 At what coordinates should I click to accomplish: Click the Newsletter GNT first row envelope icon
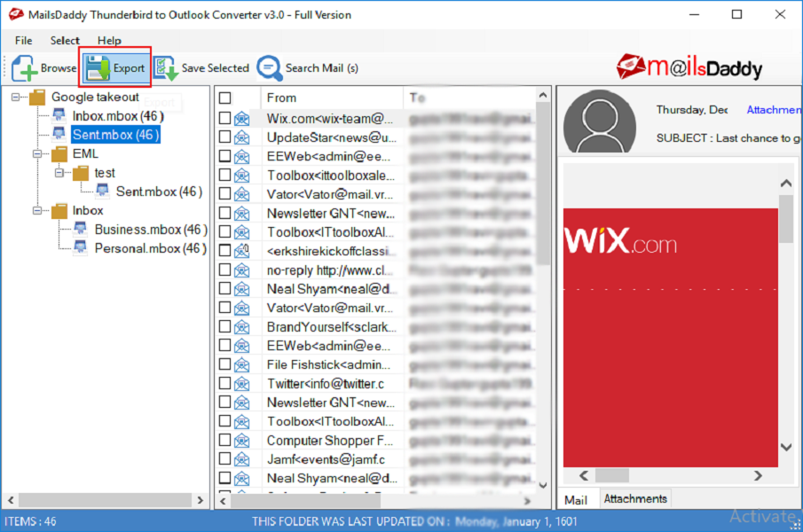click(241, 214)
